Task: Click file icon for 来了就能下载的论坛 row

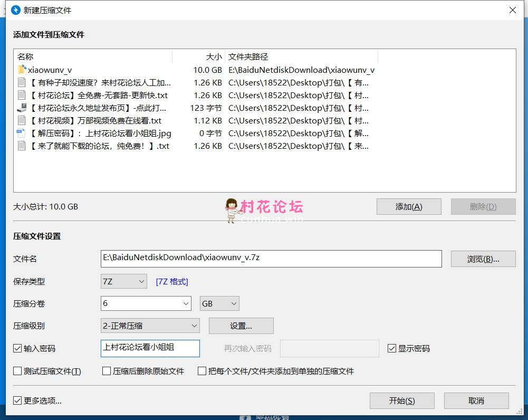Action: pos(22,146)
